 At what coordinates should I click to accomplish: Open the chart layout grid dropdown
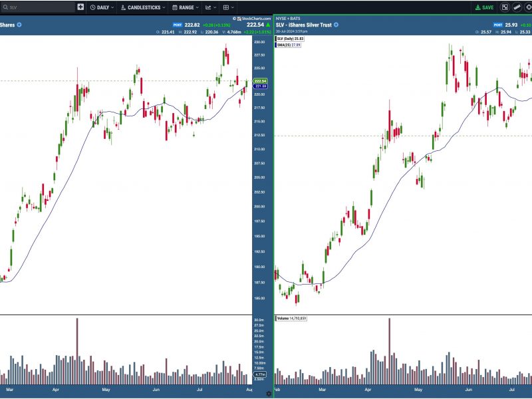click(x=228, y=7)
